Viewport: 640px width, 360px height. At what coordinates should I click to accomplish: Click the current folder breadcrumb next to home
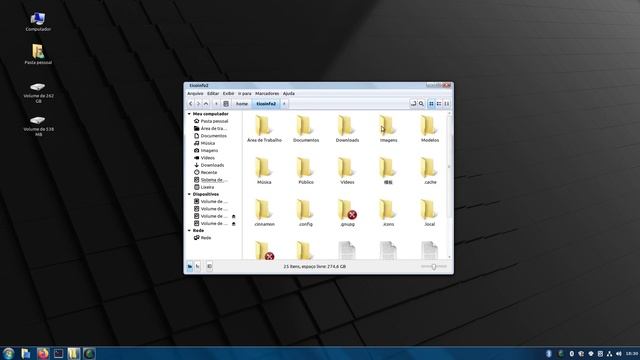[x=266, y=104]
